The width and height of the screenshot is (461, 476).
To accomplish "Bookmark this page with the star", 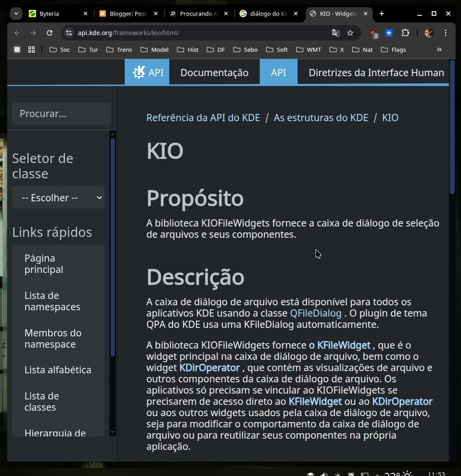I will coord(350,33).
